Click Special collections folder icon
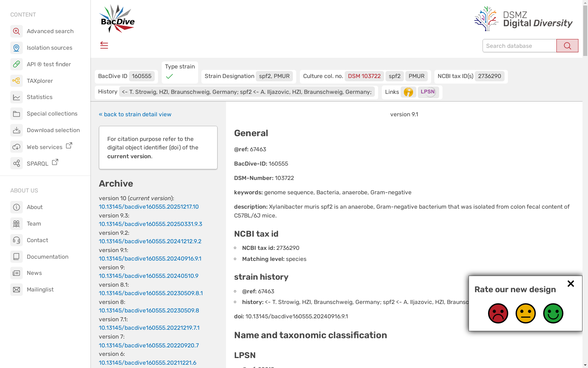 pyautogui.click(x=17, y=114)
